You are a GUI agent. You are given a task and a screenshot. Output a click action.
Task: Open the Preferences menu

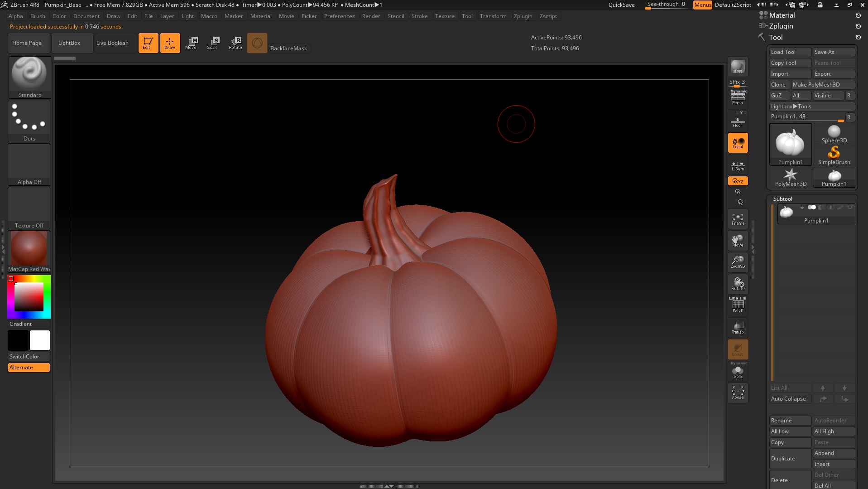click(x=339, y=16)
